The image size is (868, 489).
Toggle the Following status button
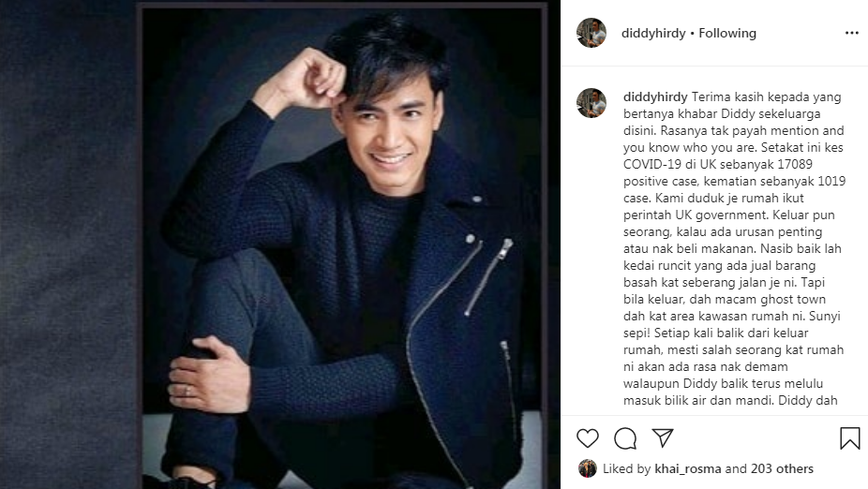click(727, 33)
